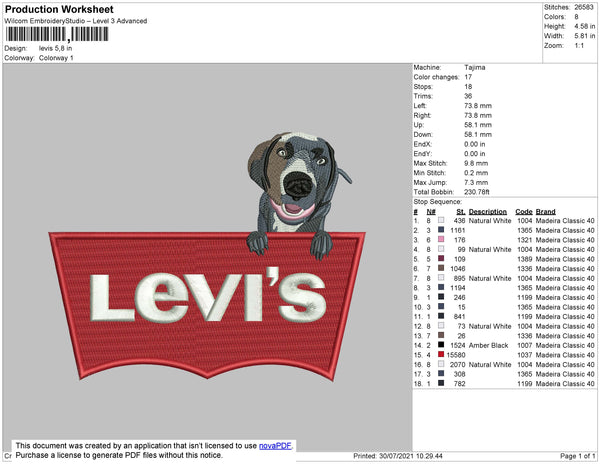This screenshot has height=464, width=600.
Task: Click the Max Jump value 7.3 mm
Action: (x=476, y=182)
